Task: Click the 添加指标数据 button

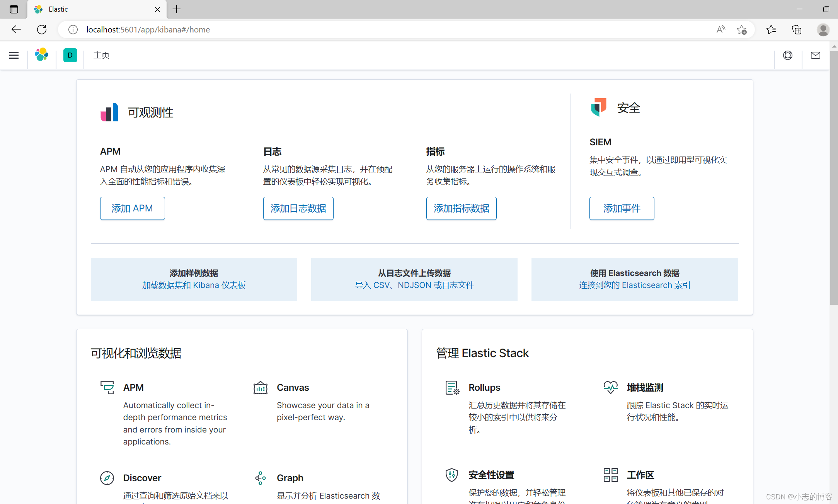Action: pyautogui.click(x=461, y=208)
